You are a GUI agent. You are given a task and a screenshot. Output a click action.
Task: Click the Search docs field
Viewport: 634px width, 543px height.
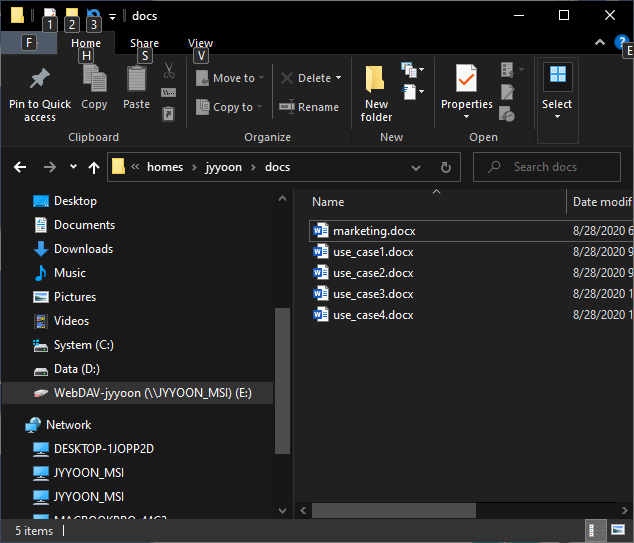547,167
